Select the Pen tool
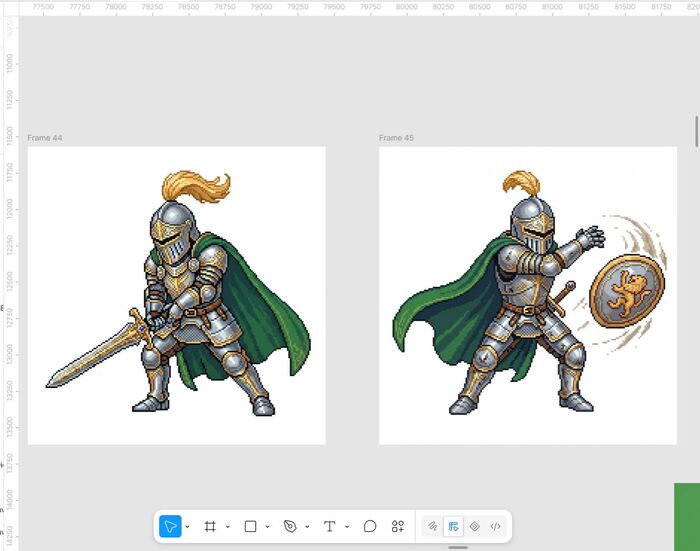 [290, 526]
